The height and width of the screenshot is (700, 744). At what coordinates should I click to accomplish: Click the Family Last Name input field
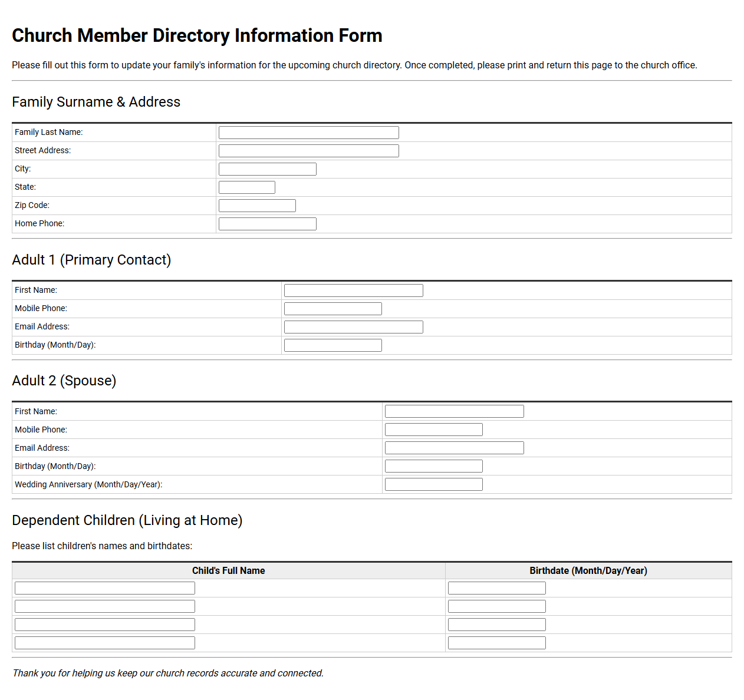coord(308,133)
